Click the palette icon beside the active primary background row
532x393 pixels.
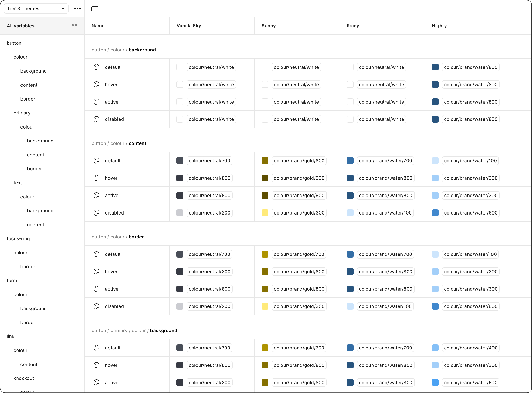coord(97,383)
